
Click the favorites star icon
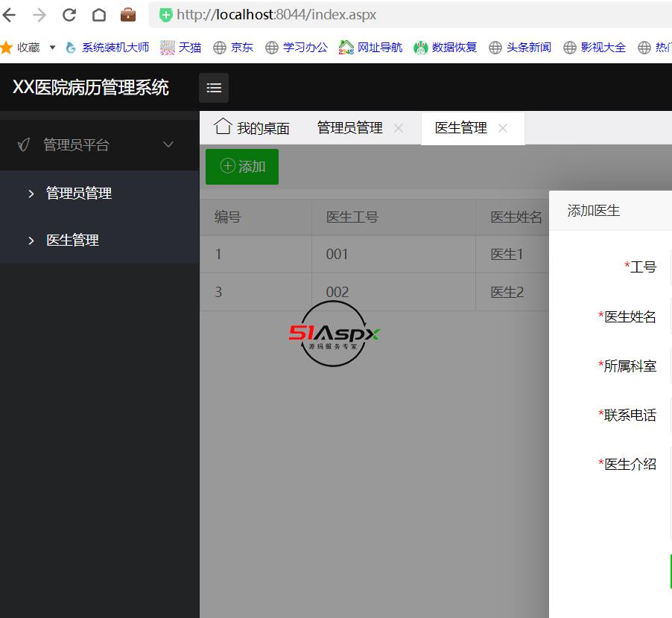[7, 48]
